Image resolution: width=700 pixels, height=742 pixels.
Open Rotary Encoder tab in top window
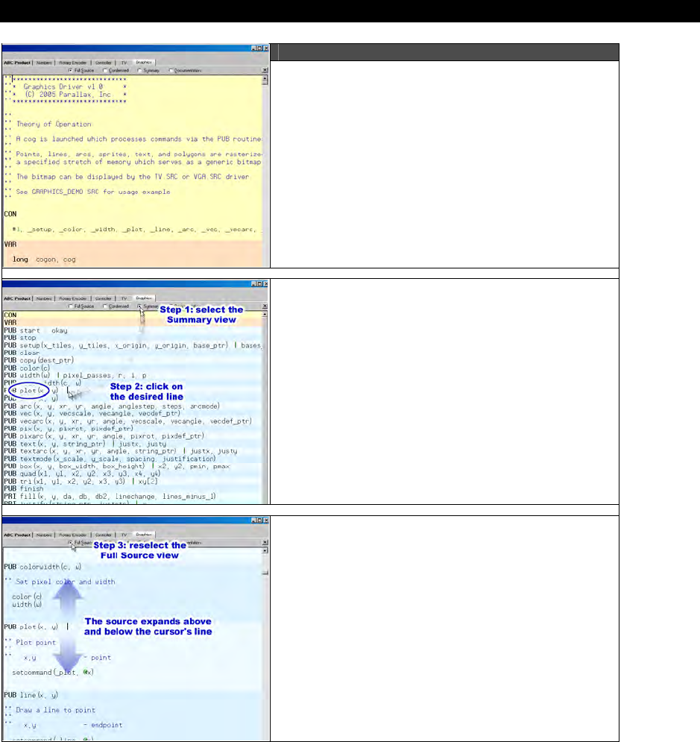pyautogui.click(x=73, y=63)
